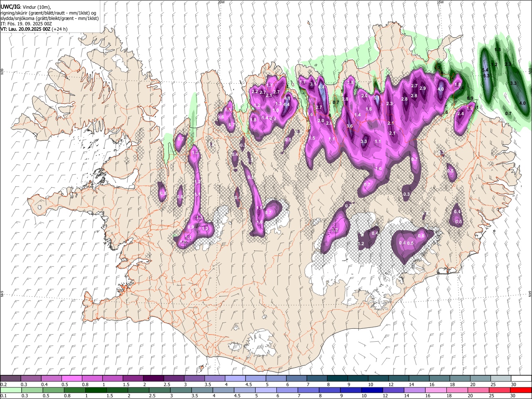Click the 2.4 snowfall value on map
This screenshot has width=532, height=399.
(460, 114)
